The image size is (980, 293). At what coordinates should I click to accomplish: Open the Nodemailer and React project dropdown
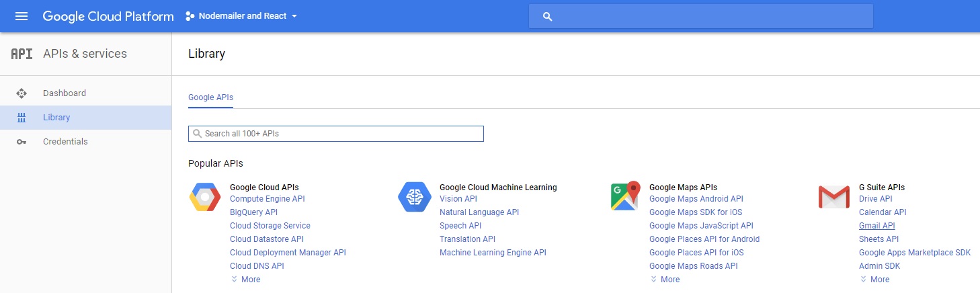pyautogui.click(x=241, y=16)
